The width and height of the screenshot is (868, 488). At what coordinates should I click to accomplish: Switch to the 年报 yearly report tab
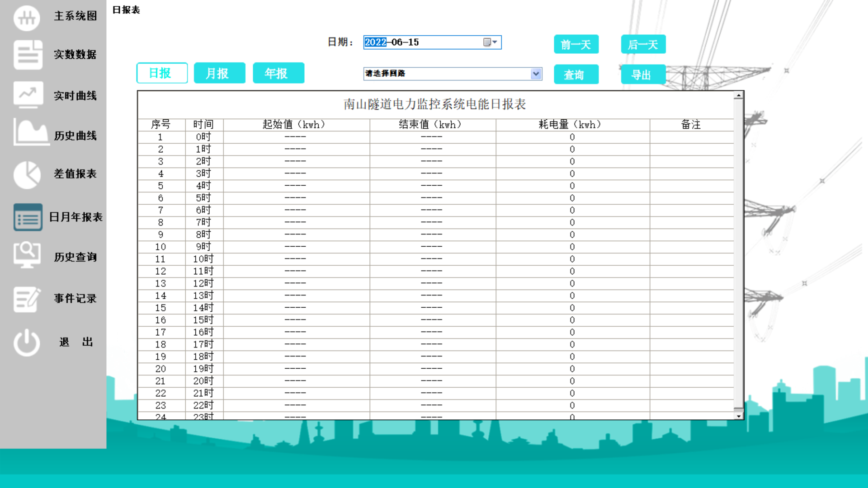tap(278, 73)
